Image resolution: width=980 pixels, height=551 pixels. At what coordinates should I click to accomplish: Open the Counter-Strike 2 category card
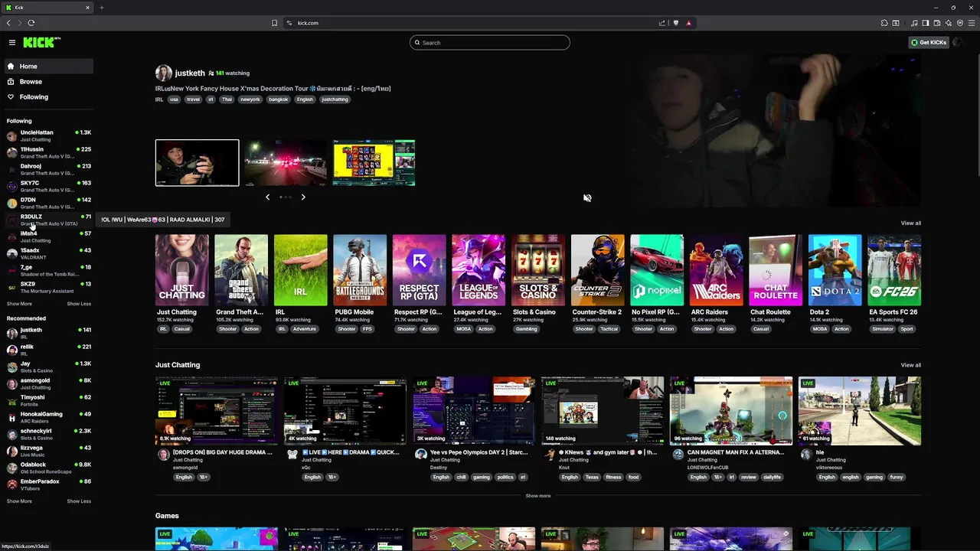(597, 270)
